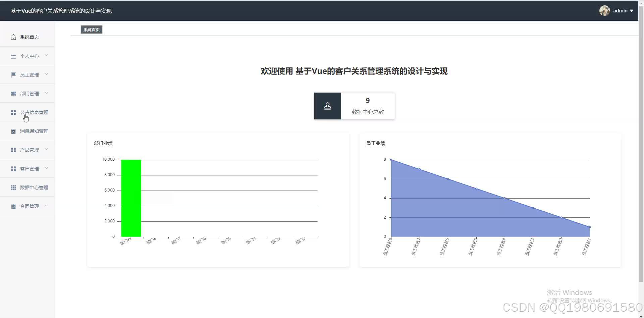Expand the 客户管理 menu chevron
Viewport: 644px width, 318px height.
[46, 168]
